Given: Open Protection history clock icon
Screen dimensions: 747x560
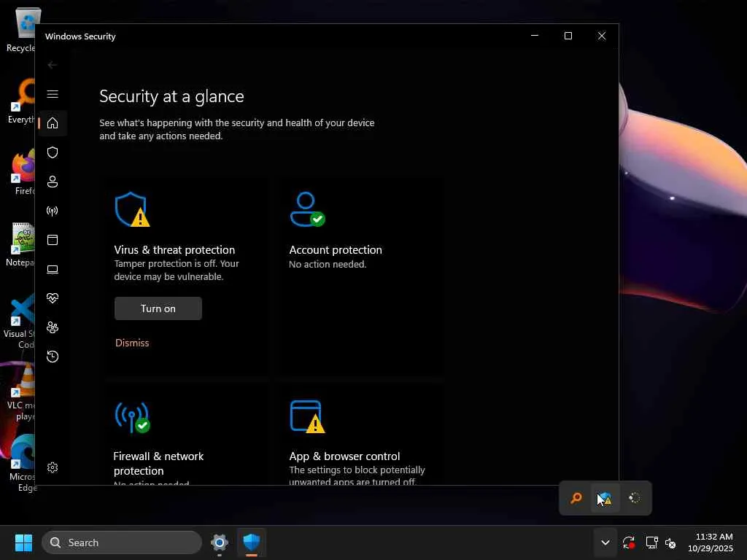Looking at the screenshot, I should tap(53, 356).
